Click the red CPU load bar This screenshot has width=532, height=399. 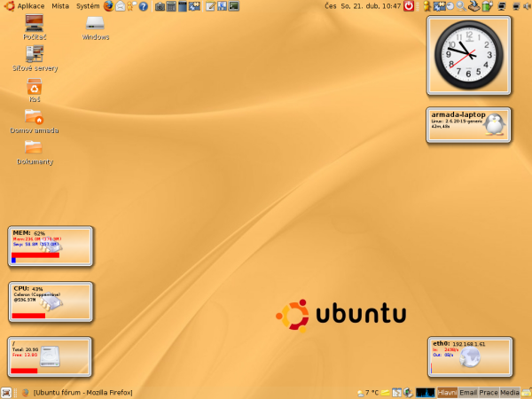pos(28,316)
